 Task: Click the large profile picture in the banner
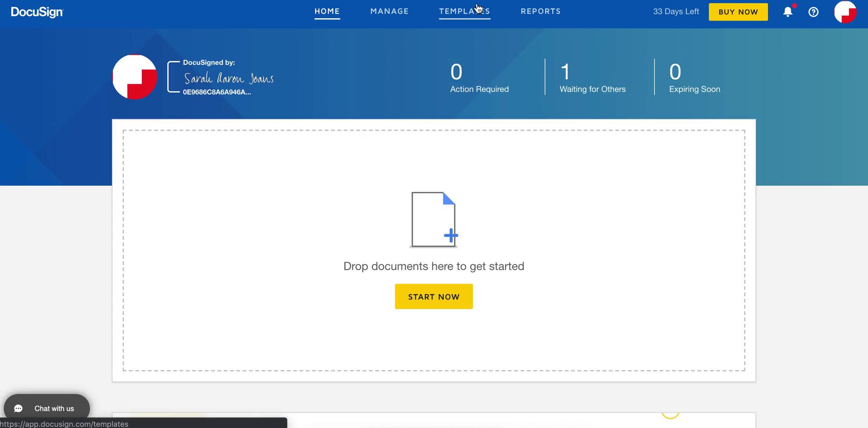(x=135, y=77)
